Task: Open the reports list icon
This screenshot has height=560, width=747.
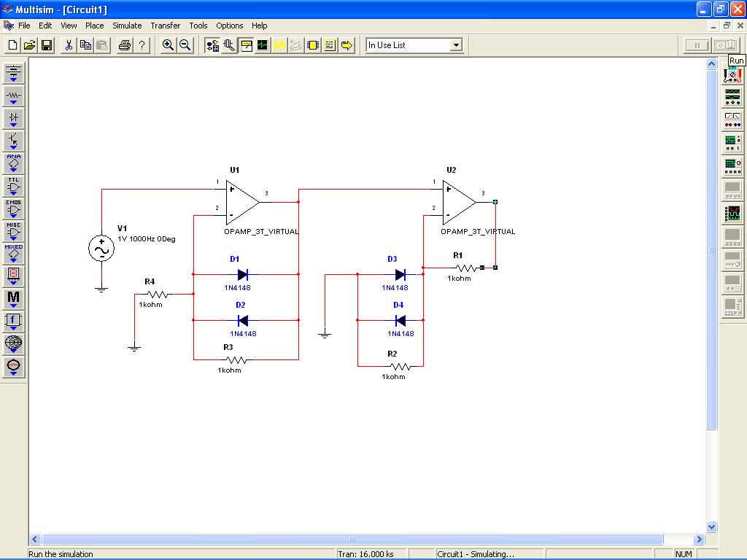Action: [x=330, y=45]
